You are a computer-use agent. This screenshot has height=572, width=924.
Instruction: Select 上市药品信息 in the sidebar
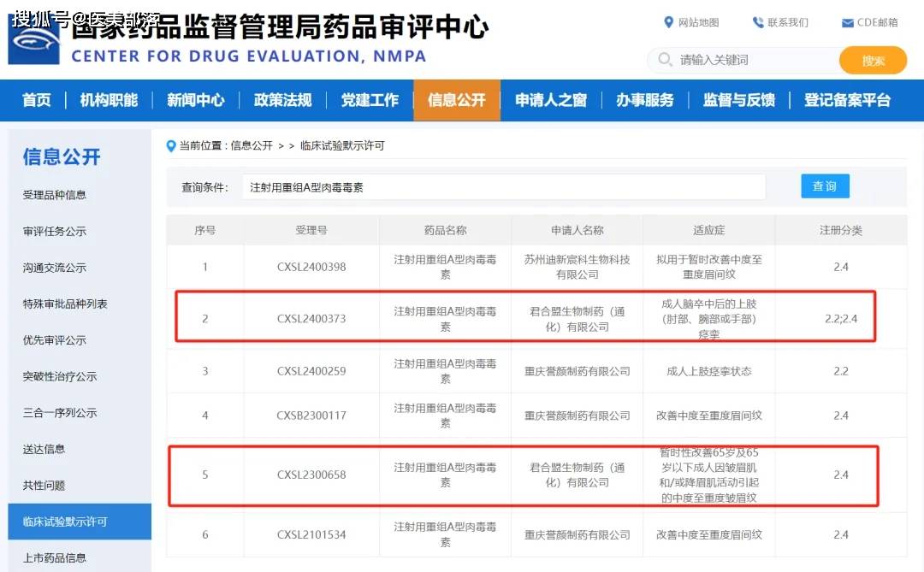click(54, 557)
